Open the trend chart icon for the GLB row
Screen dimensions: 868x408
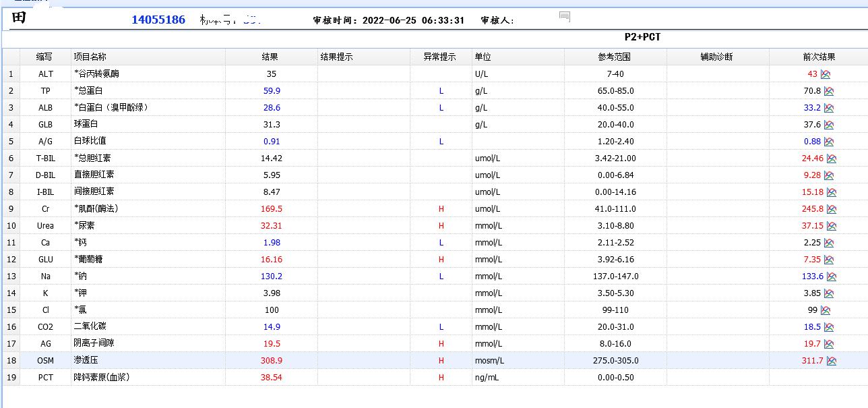click(829, 125)
